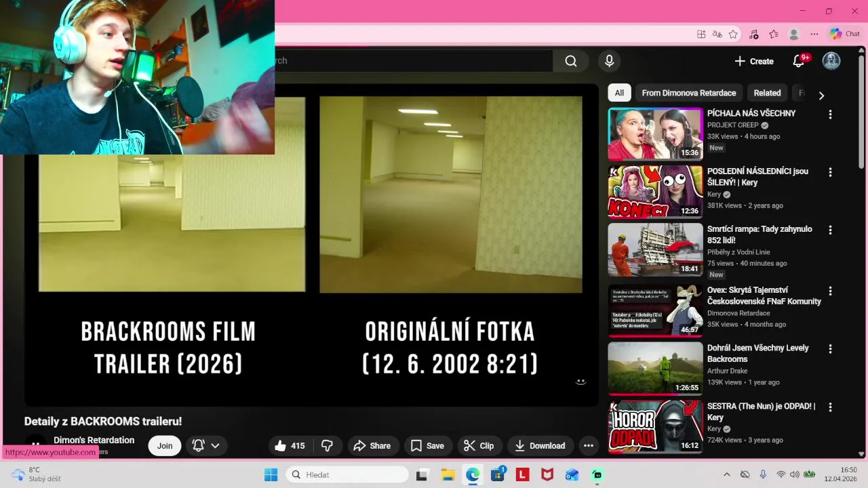
Task: Click the OneDrive cloud tray icon
Action: [x=745, y=474]
